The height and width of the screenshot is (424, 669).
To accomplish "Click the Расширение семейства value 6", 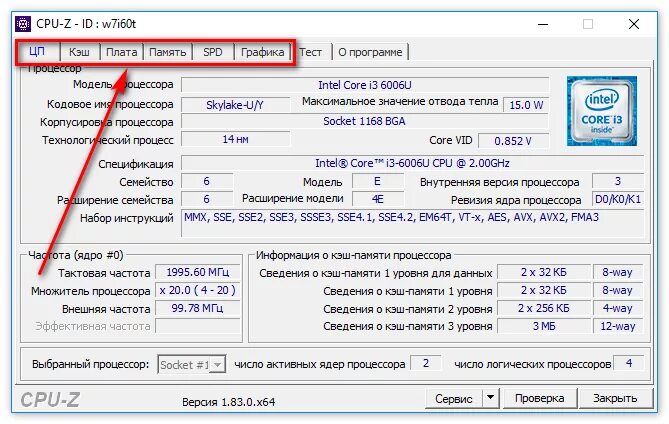I will tap(207, 199).
